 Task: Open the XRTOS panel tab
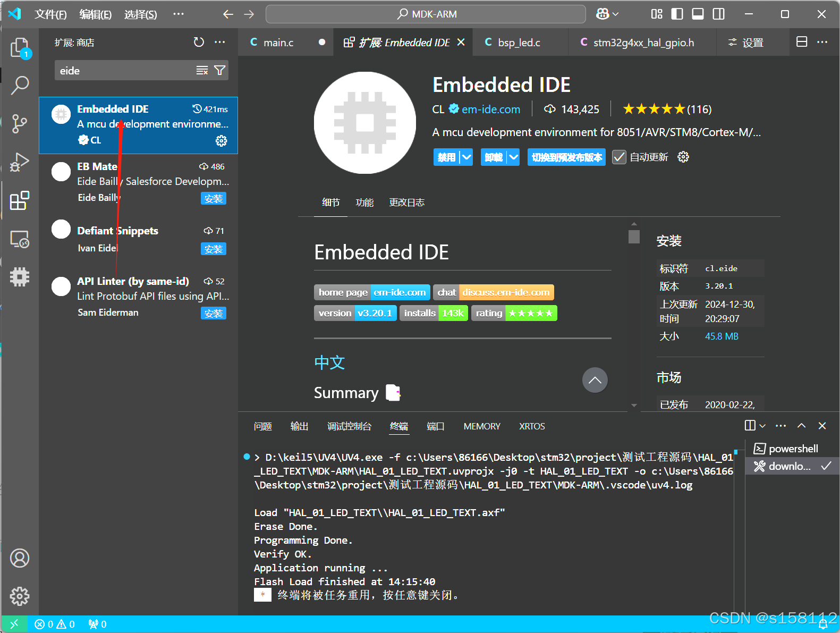click(x=532, y=426)
